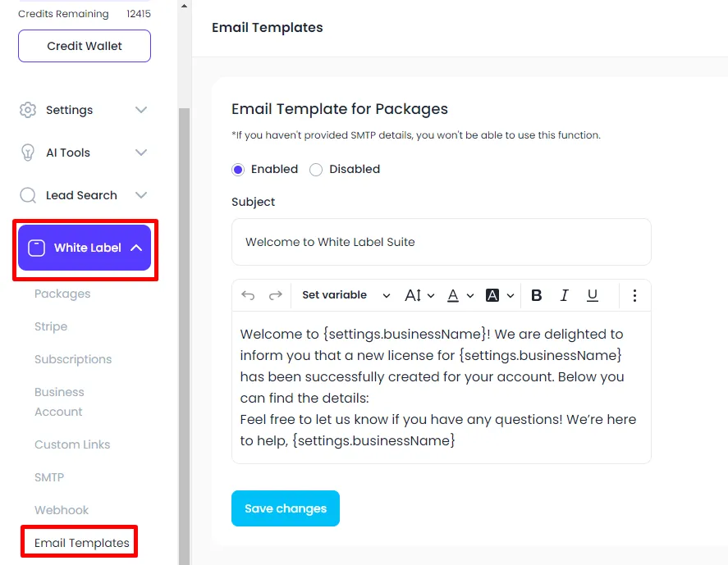Open Business Account in sidebar
Image resolution: width=728 pixels, height=565 pixels.
pos(59,402)
